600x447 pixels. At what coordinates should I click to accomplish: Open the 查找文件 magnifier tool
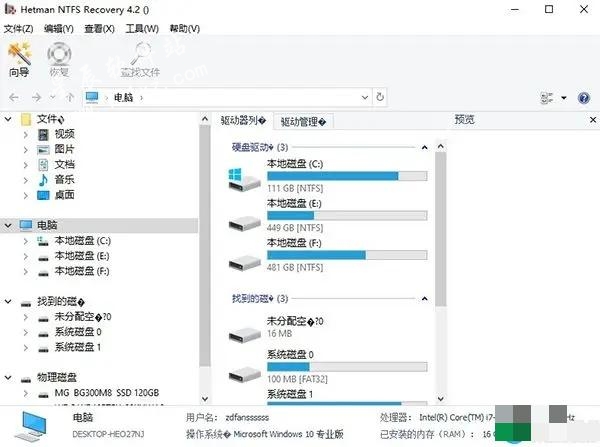(x=140, y=59)
